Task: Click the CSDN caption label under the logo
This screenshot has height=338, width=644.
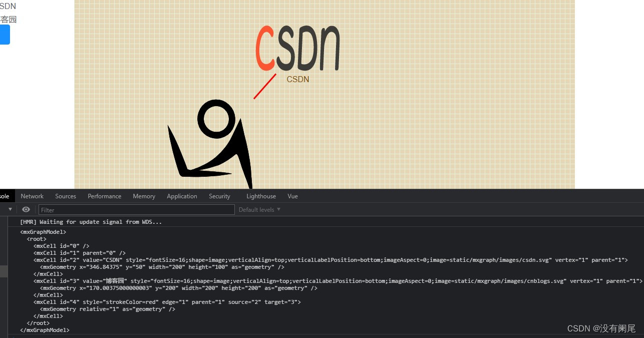Action: (297, 79)
